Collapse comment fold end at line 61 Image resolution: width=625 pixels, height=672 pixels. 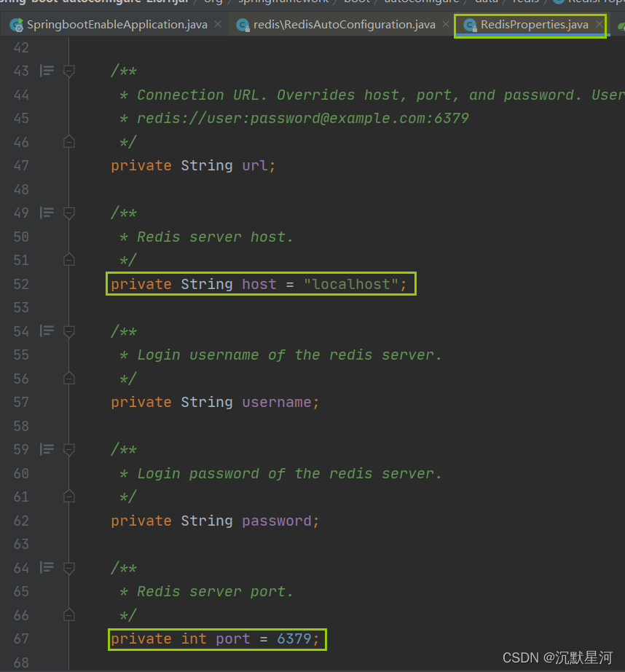coord(69,497)
